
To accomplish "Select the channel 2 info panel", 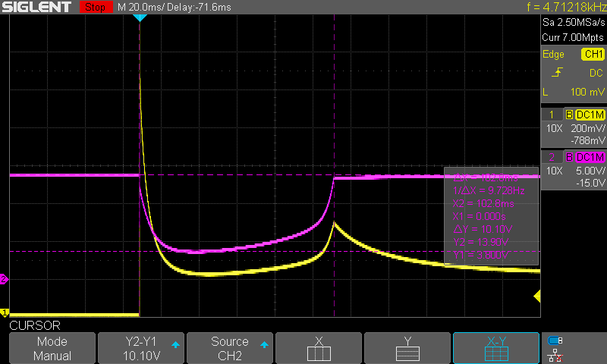I will click(573, 169).
